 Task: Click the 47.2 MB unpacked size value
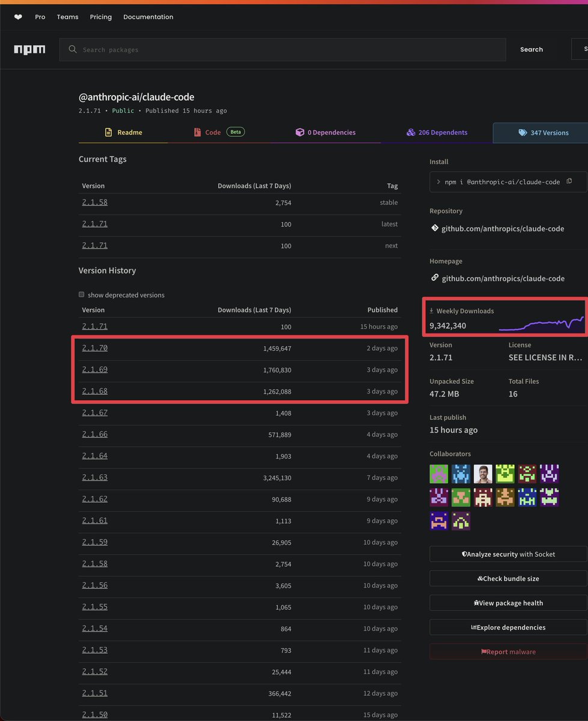(443, 394)
